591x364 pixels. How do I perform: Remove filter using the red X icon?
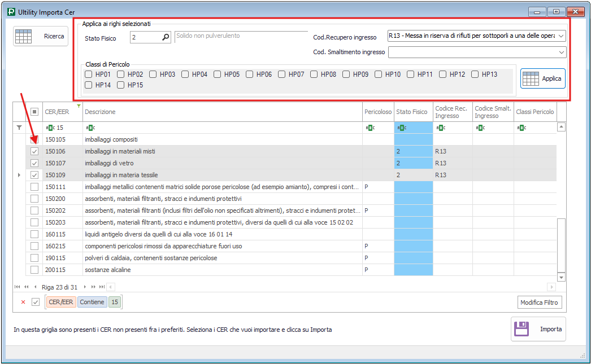pyautogui.click(x=23, y=302)
